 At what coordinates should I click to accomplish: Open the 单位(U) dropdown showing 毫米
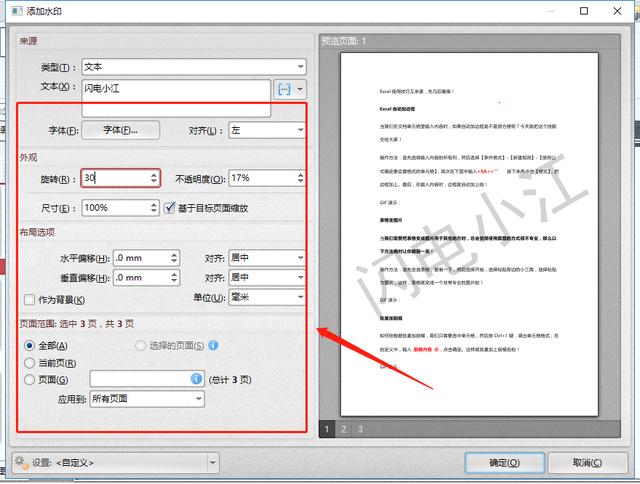pos(267,297)
